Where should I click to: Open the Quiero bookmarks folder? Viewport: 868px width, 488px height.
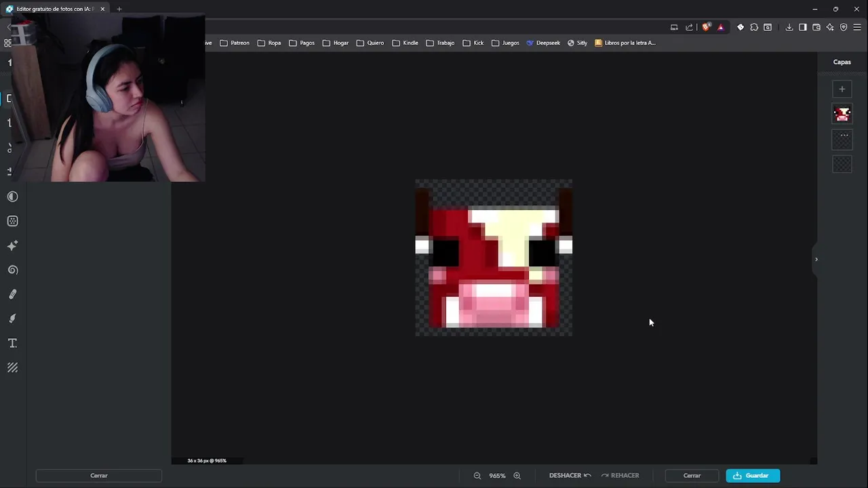tap(370, 43)
